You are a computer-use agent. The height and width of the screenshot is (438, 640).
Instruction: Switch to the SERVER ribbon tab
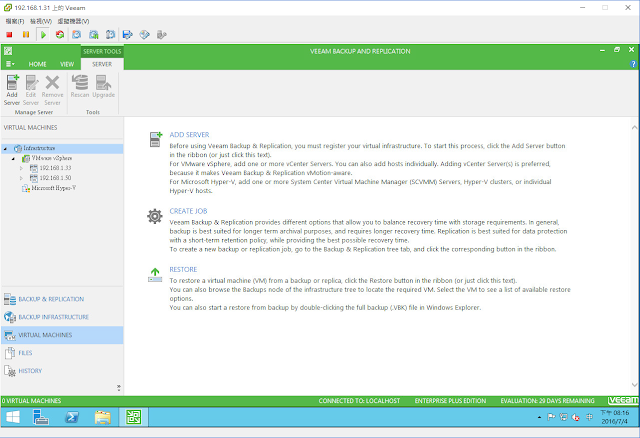tap(102, 64)
